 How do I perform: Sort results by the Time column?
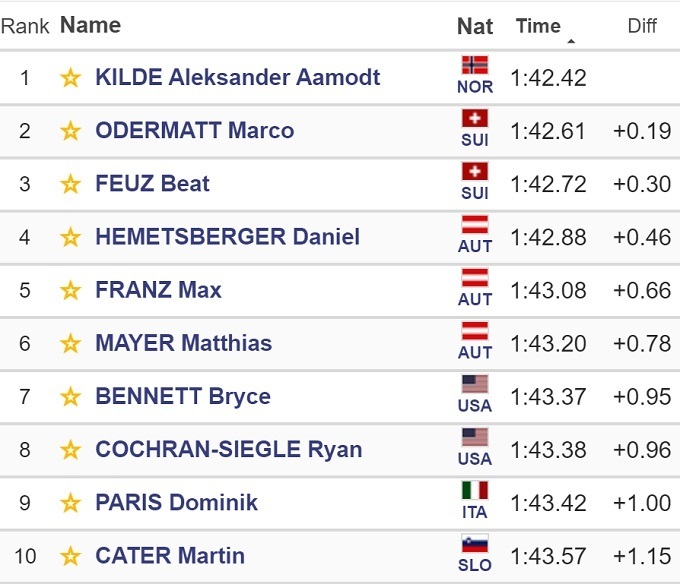(x=538, y=26)
